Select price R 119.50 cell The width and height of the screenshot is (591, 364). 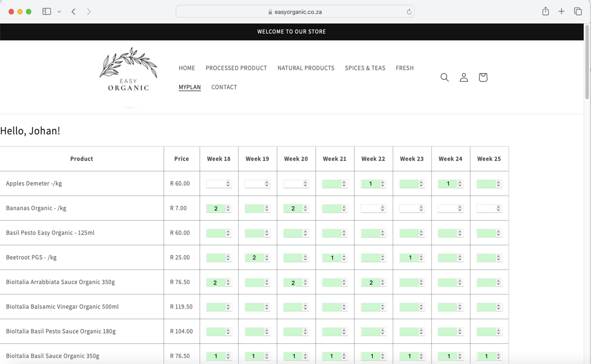pos(181,307)
